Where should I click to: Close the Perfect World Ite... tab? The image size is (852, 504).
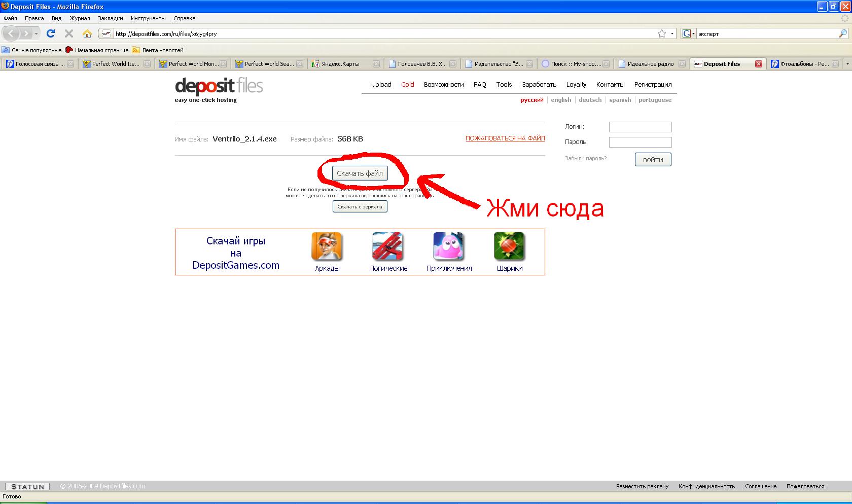(x=147, y=64)
